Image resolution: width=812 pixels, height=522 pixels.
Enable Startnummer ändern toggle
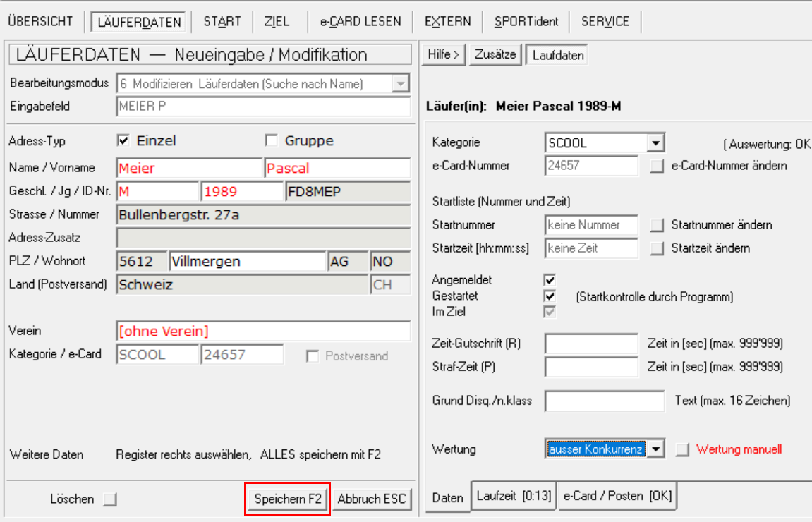658,226
